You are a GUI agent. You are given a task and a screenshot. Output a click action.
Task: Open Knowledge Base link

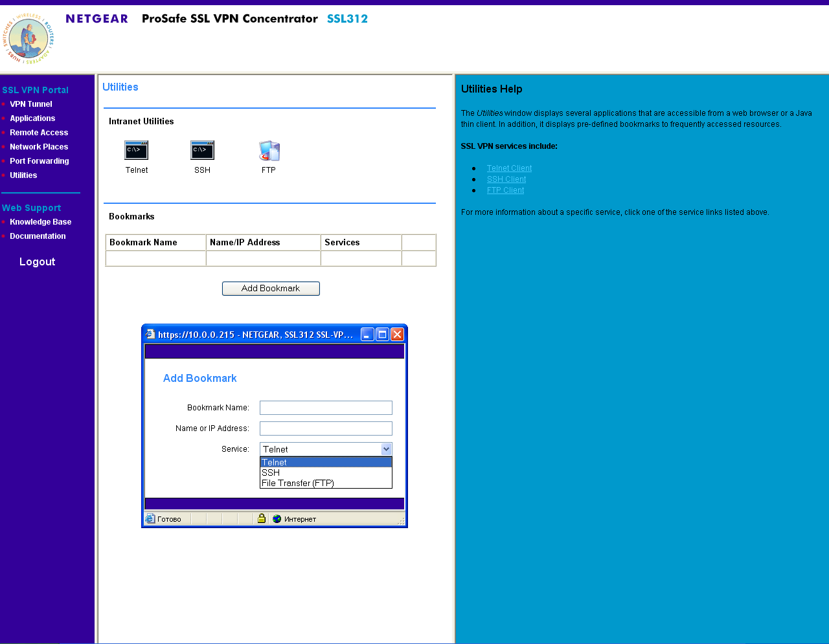tap(41, 222)
